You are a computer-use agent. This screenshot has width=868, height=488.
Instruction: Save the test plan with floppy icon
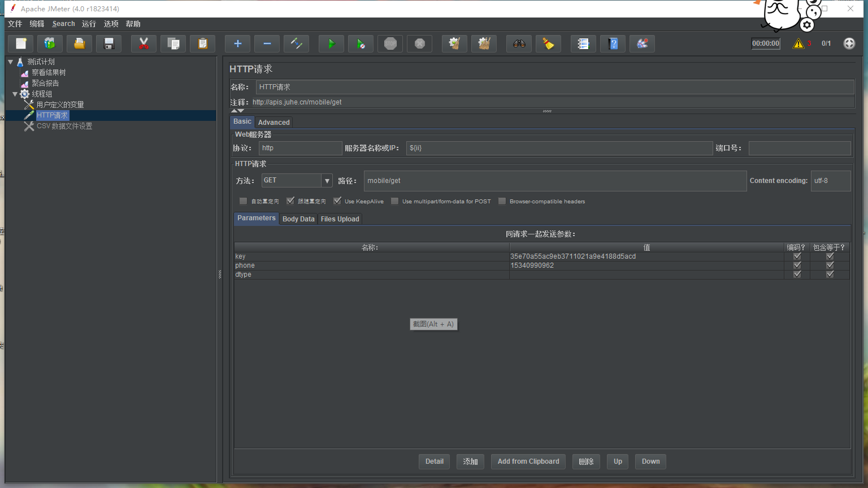108,43
